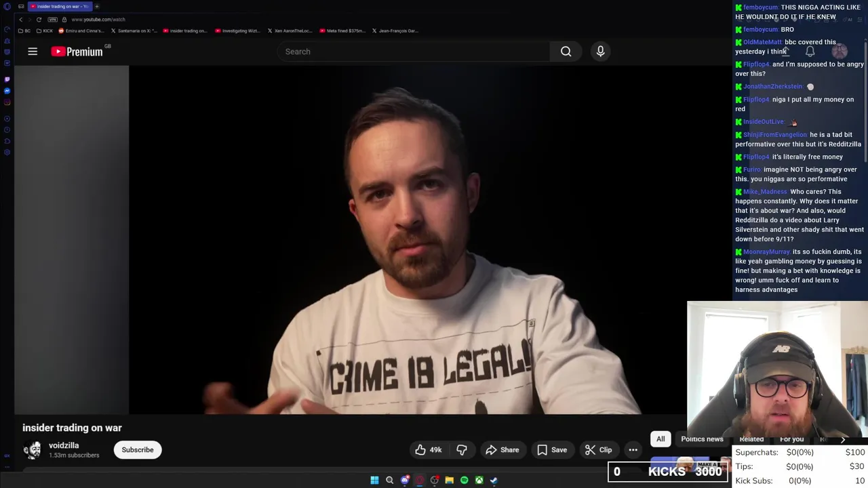Viewport: 868px width, 488px height.
Task: Open YouTube notifications bell
Action: coord(810,52)
